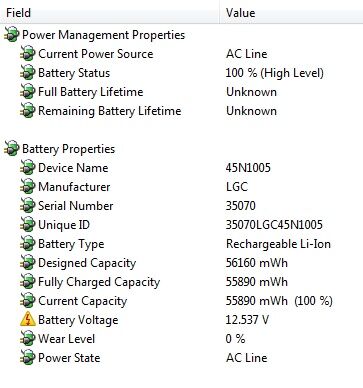Click the Battery Voltage warning lightning icon
The image size is (363, 388).
click(28, 319)
